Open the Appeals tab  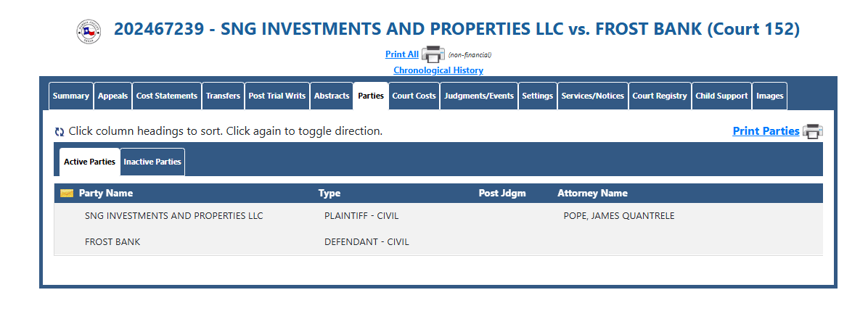click(x=113, y=96)
